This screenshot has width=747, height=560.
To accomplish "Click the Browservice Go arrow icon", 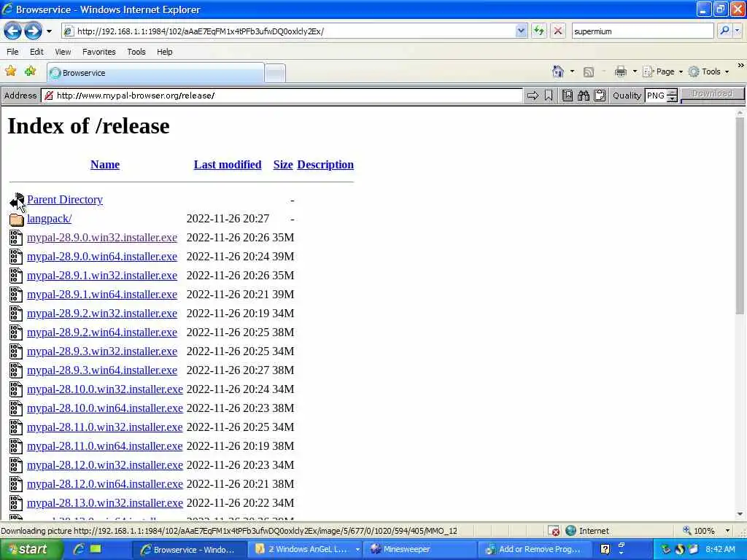I will click(533, 96).
